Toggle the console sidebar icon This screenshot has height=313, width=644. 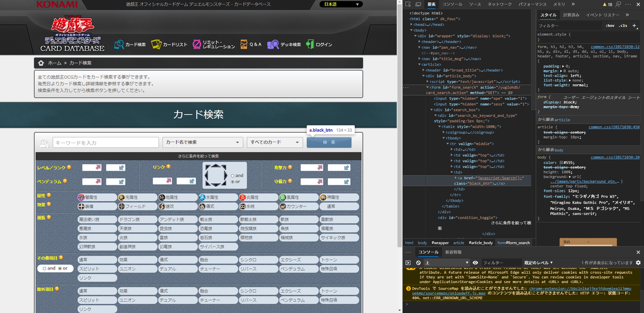[x=408, y=263]
